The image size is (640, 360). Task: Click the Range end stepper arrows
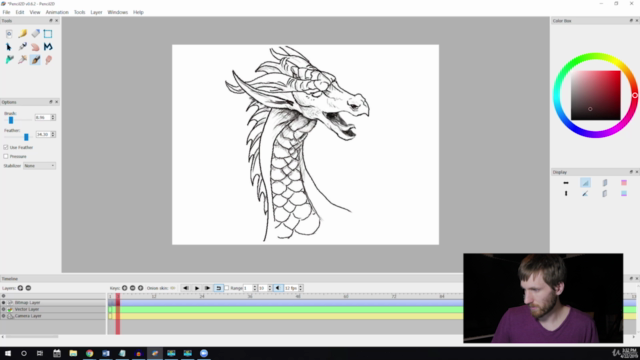coord(269,288)
